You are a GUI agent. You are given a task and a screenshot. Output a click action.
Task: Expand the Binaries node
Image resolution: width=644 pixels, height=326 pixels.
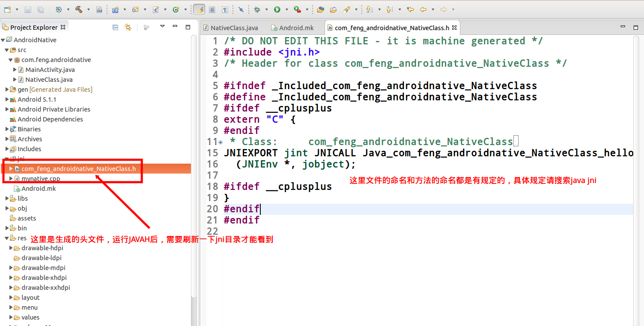tap(7, 129)
